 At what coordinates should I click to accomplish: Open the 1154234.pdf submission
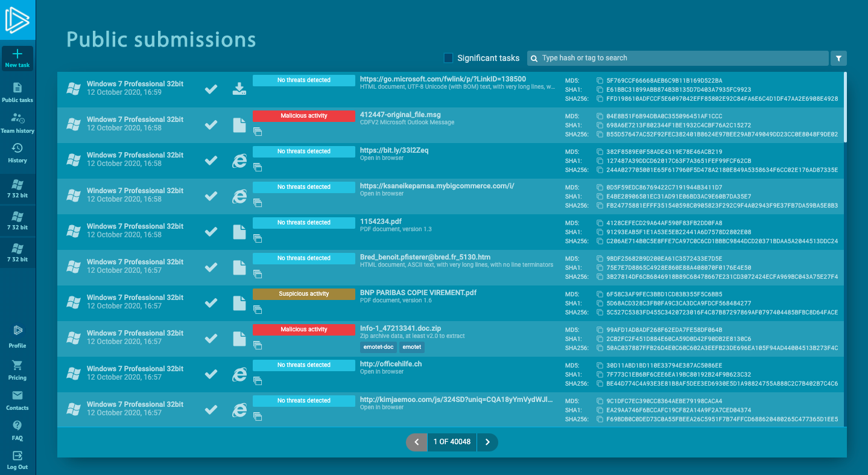[381, 222]
